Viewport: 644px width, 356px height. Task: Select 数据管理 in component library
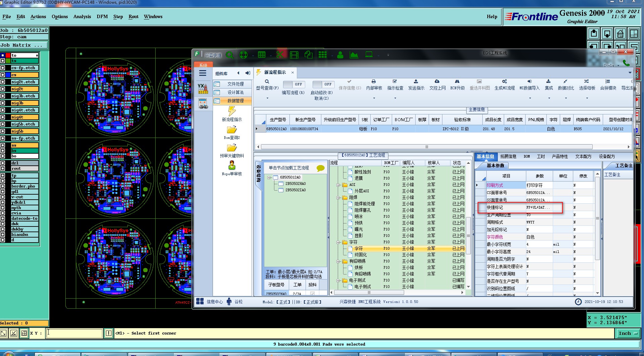[232, 101]
